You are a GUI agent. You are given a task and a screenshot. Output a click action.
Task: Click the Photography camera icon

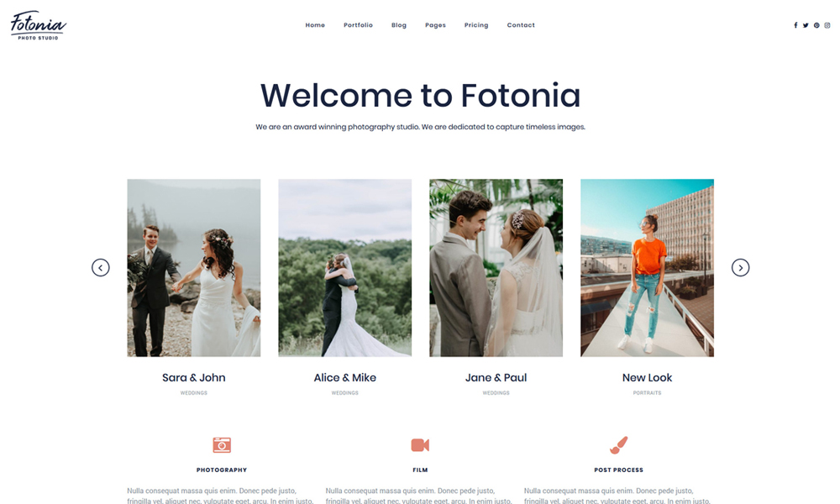pyautogui.click(x=222, y=445)
